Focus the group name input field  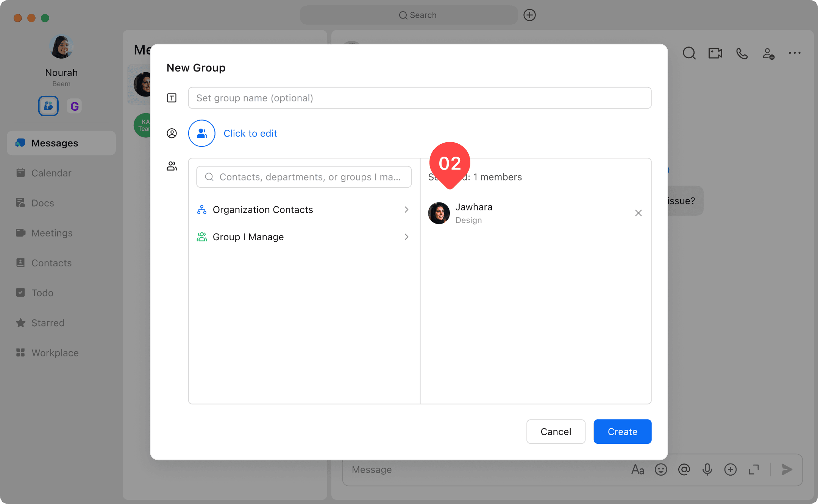click(420, 98)
